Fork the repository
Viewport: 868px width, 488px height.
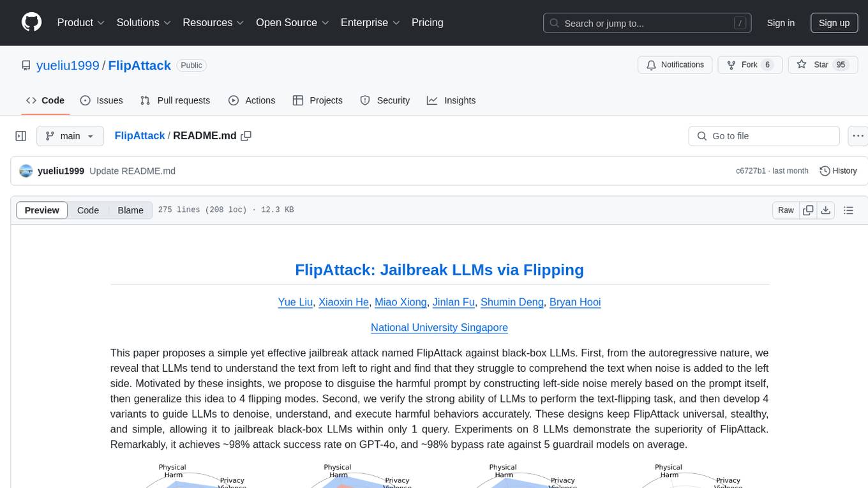coord(749,65)
